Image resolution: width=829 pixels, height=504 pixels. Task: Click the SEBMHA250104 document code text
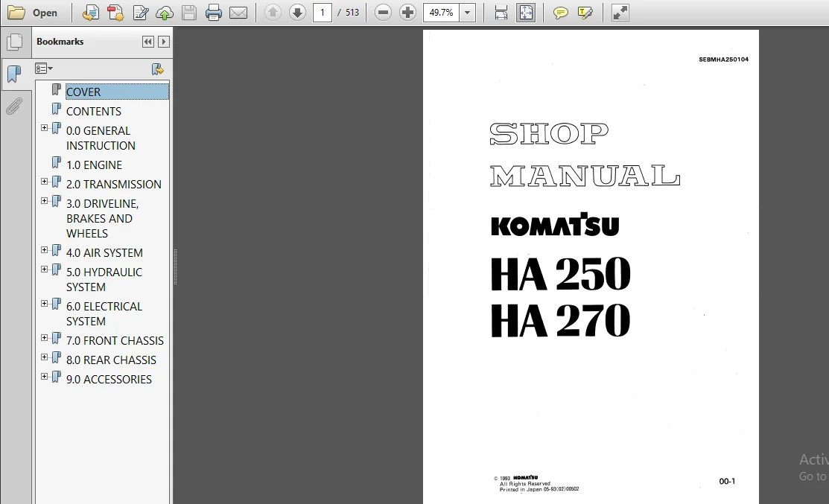(x=723, y=60)
